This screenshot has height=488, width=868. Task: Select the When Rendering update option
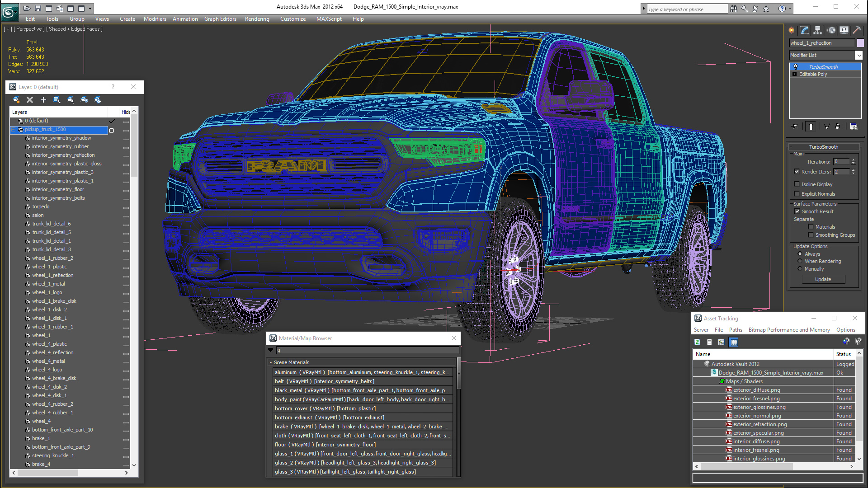[800, 261]
